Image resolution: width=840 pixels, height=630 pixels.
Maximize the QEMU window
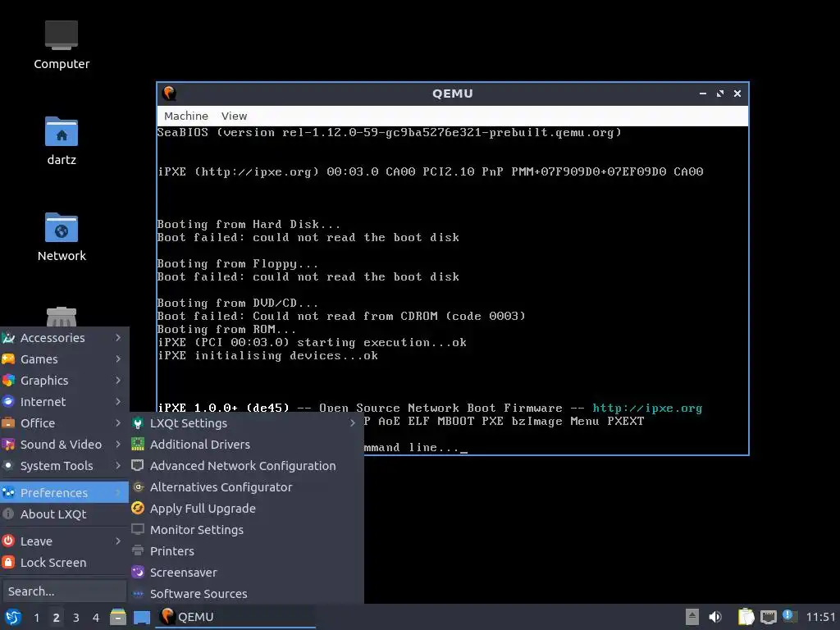pyautogui.click(x=720, y=94)
